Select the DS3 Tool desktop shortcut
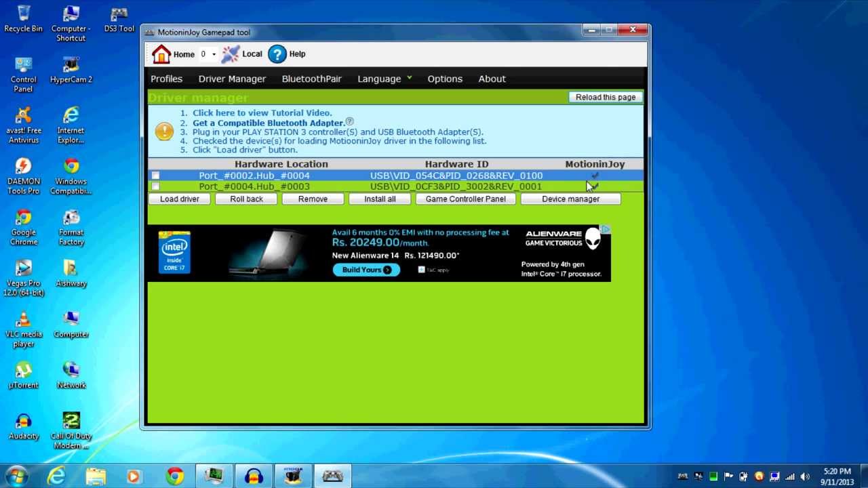 pos(119,19)
